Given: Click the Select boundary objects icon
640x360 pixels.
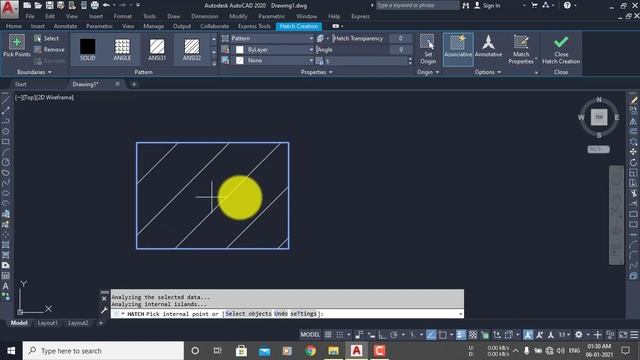Looking at the screenshot, I should tap(38, 38).
